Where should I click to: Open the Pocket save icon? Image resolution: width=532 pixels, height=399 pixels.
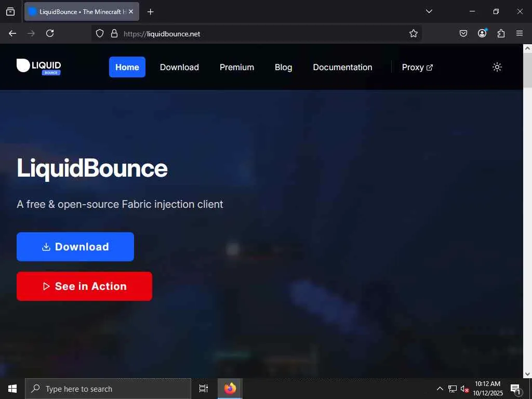(x=463, y=33)
